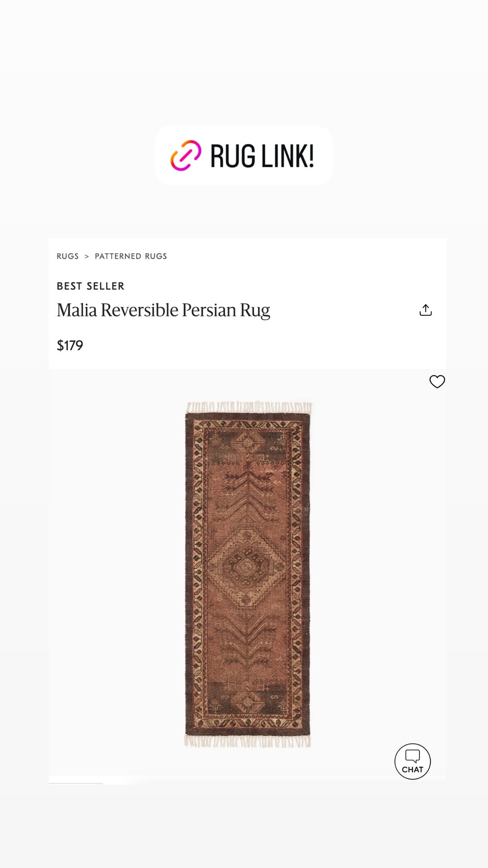The width and height of the screenshot is (488, 868).
Task: Open the CHAT bubble button
Action: [413, 761]
